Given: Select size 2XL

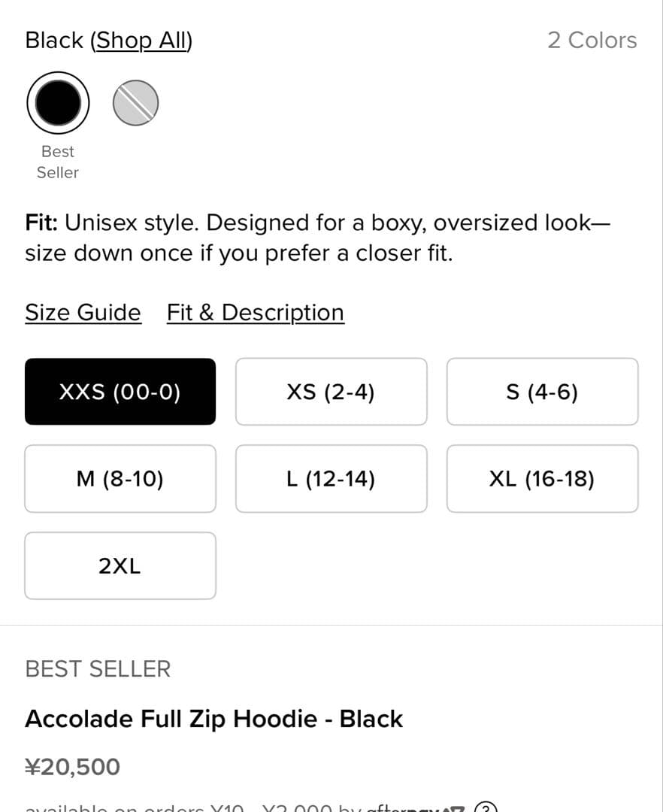Looking at the screenshot, I should [x=120, y=566].
